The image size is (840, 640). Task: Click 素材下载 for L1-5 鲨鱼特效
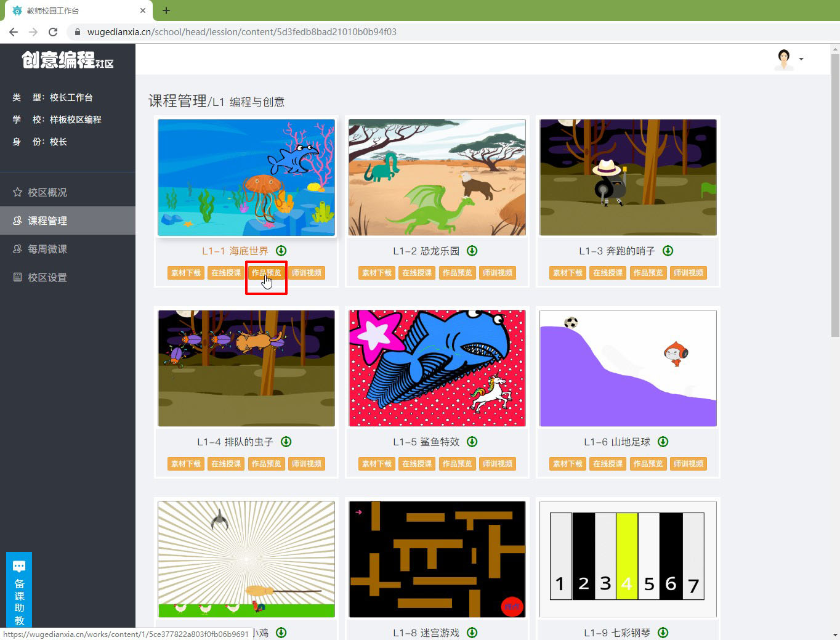377,464
